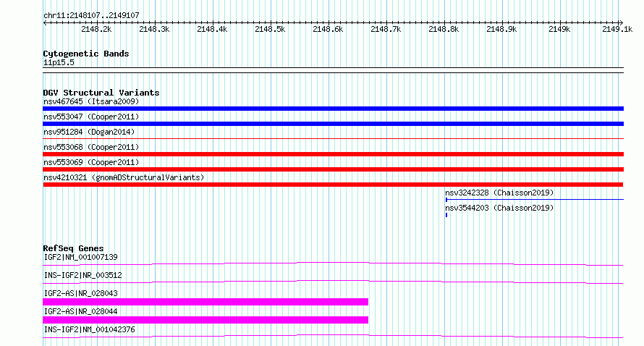Select the Cytogenetic Bands track title
This screenshot has height=346, width=644.
click(86, 54)
